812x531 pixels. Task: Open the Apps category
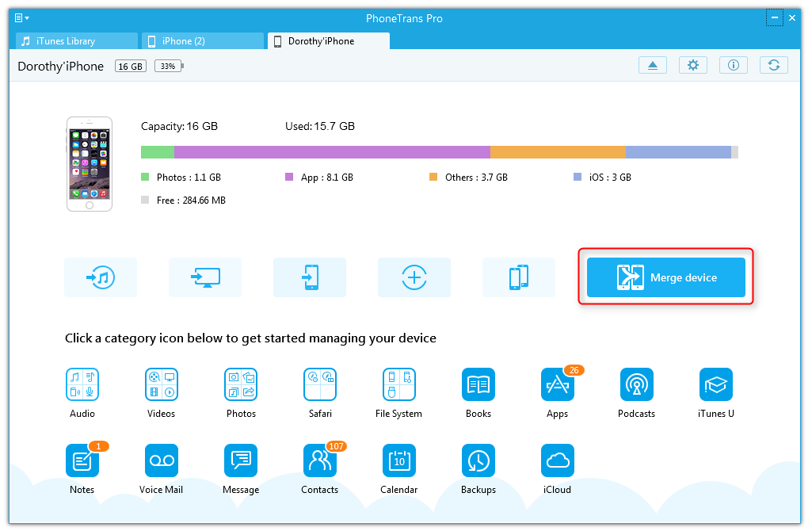click(x=558, y=384)
